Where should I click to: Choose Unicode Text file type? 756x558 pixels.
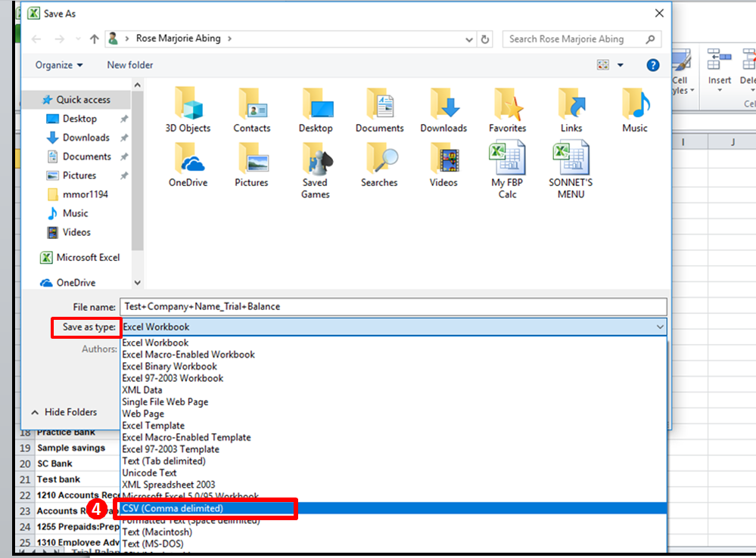pyautogui.click(x=394, y=473)
